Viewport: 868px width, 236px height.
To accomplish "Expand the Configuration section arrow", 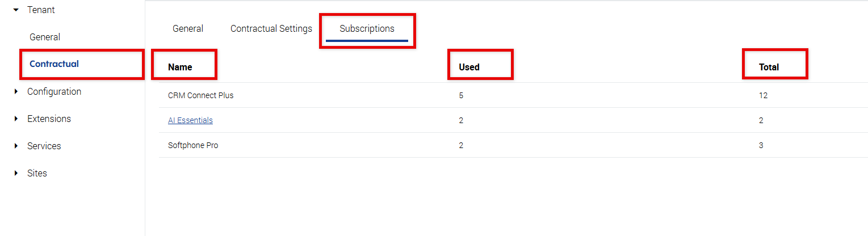I will [16, 92].
